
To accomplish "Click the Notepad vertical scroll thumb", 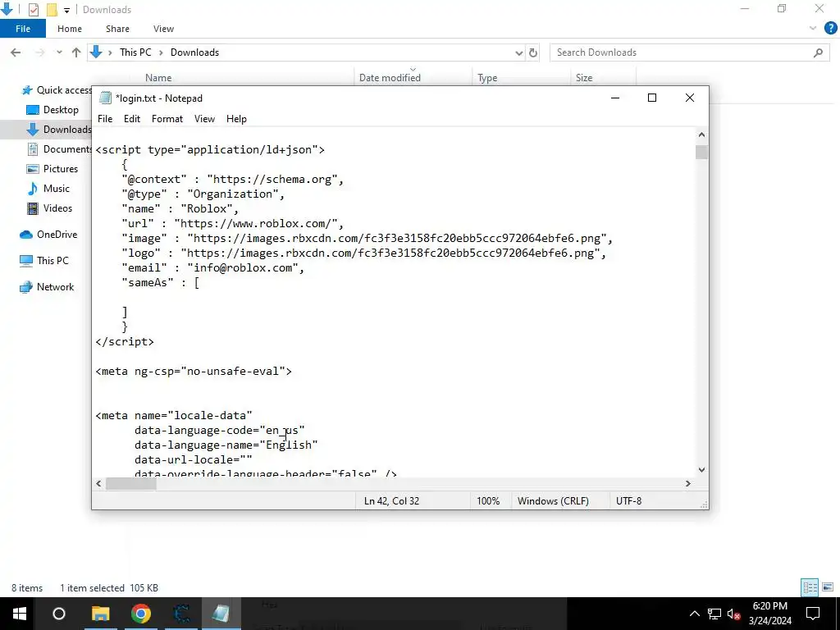I will (702, 152).
